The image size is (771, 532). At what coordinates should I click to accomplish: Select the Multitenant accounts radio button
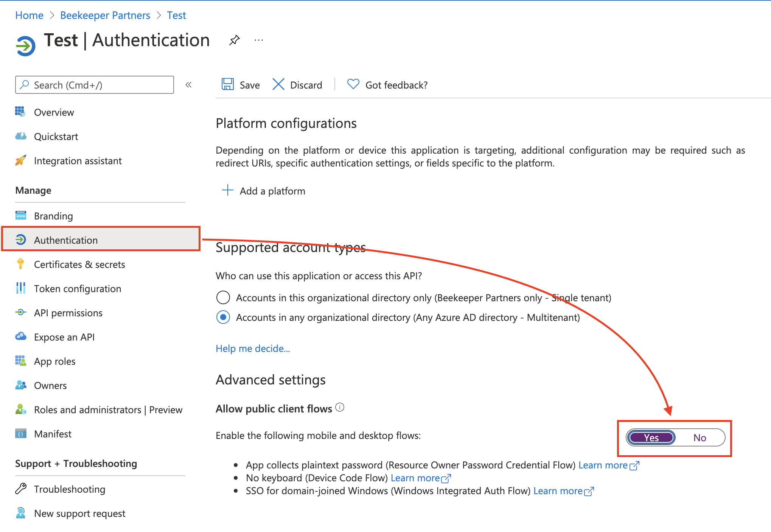(223, 317)
